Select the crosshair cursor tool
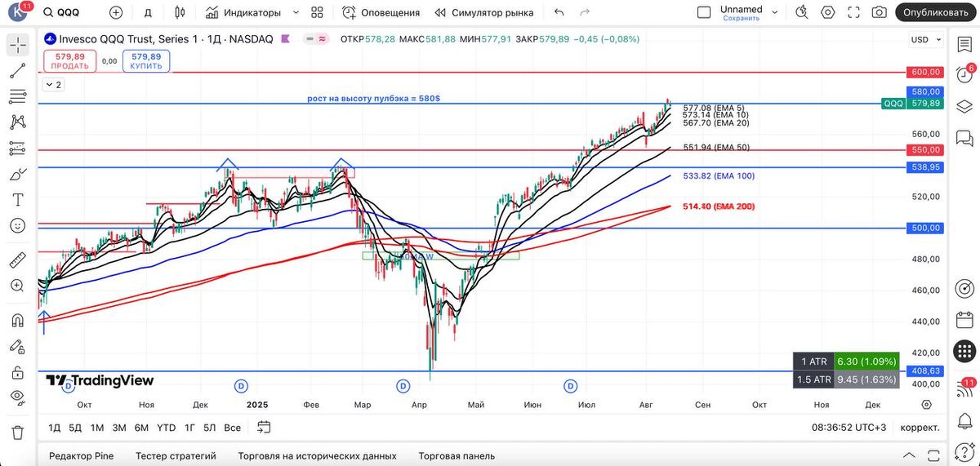980x466 pixels. pyautogui.click(x=18, y=46)
